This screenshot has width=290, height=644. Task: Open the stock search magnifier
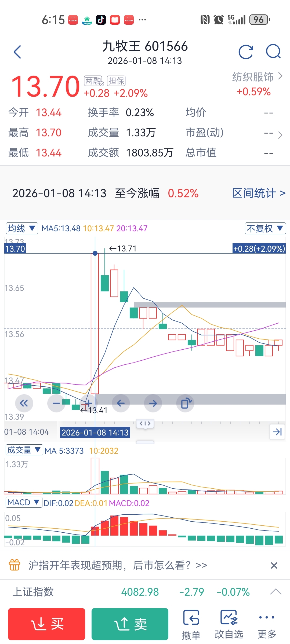click(x=273, y=51)
